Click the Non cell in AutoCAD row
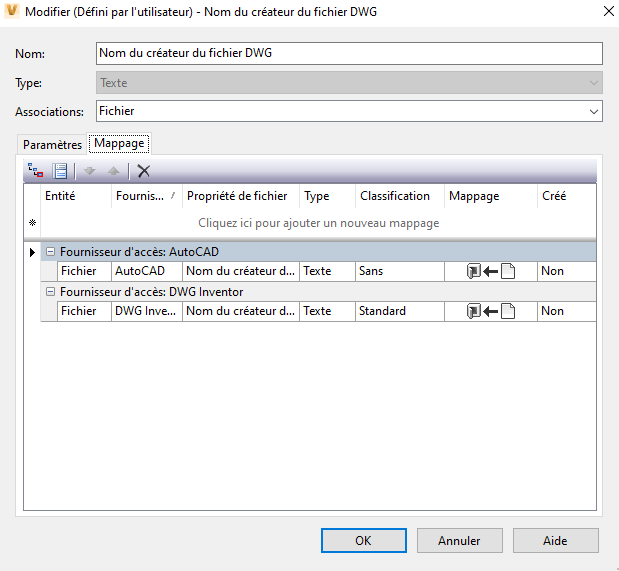This screenshot has width=619, height=571. [x=566, y=271]
